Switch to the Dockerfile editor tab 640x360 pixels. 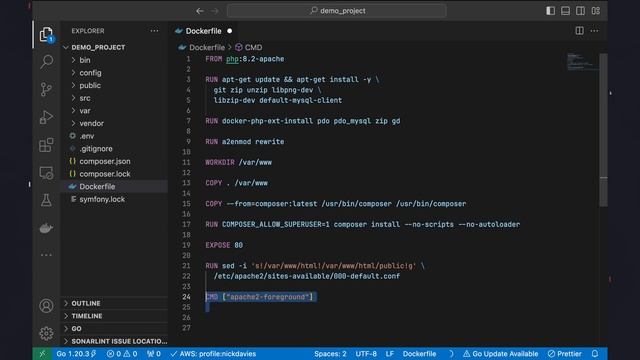click(x=203, y=31)
